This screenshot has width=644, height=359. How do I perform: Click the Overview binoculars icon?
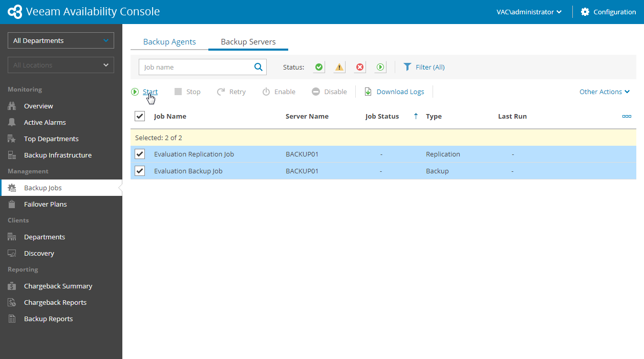tap(12, 106)
